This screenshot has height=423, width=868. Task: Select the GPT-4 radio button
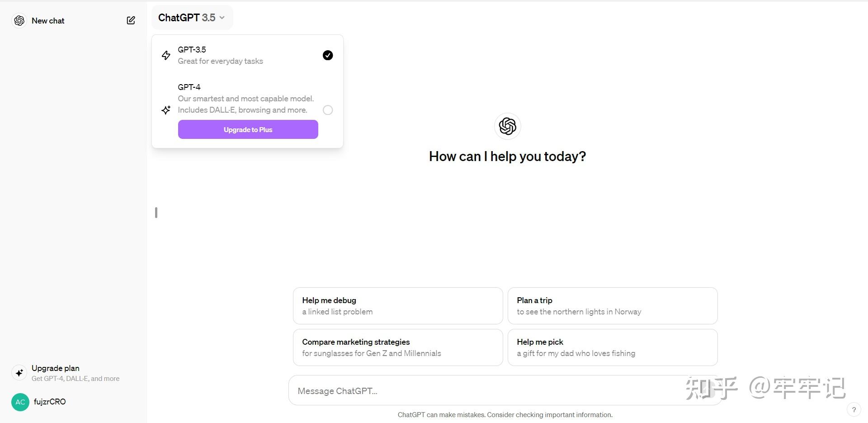click(328, 110)
